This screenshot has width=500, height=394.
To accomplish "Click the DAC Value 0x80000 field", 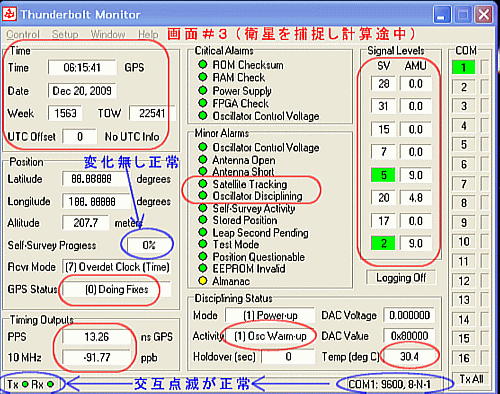I will tap(409, 336).
